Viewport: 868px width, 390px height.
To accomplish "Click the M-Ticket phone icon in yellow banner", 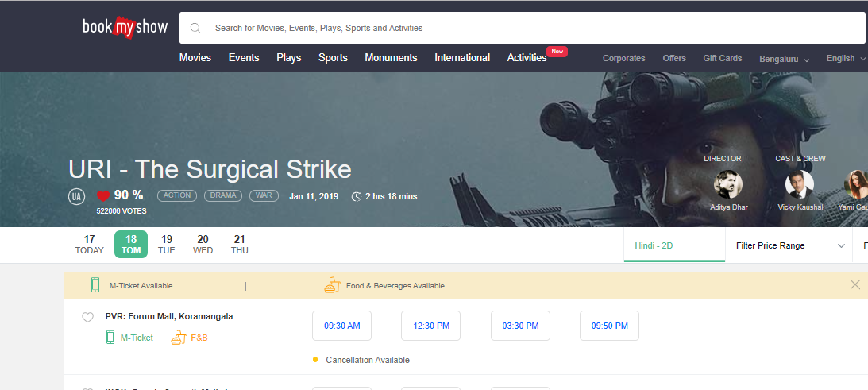I will pyautogui.click(x=95, y=285).
